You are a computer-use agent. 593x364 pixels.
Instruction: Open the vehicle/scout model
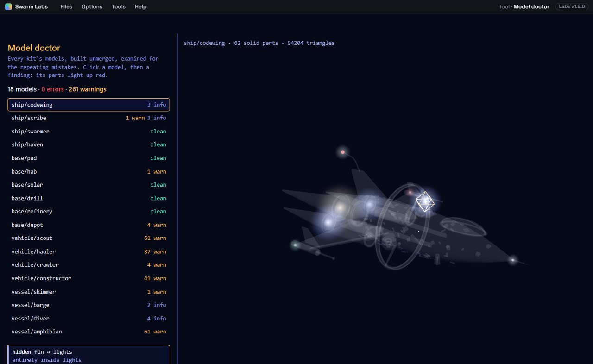89,238
